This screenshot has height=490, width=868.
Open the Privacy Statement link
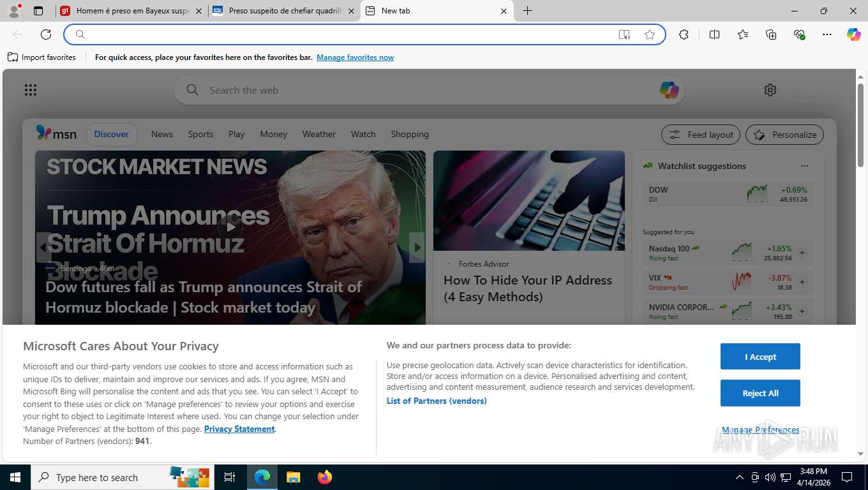(239, 429)
